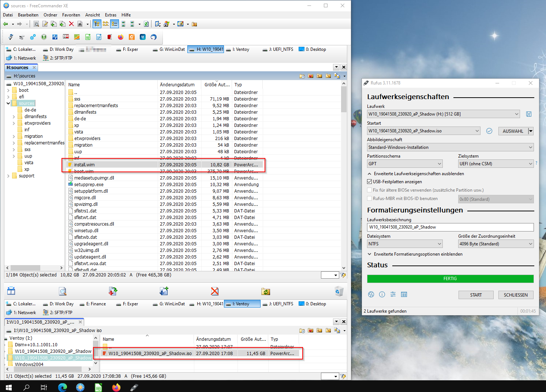Open the Favoriten menu
Image resolution: width=546 pixels, height=392 pixels.
point(71,15)
